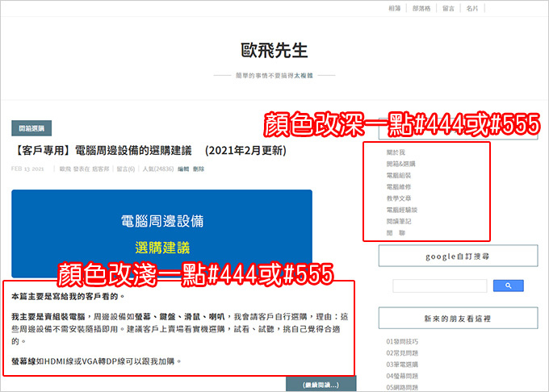549x392 pixels.
Task: Click the google自訂搜尋 widget header
Action: click(x=458, y=256)
